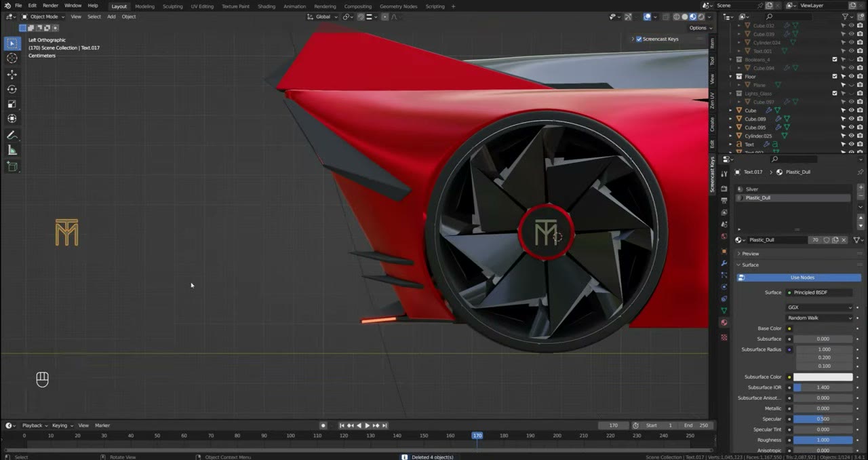Open the Modifier properties wrench icon

click(x=724, y=263)
